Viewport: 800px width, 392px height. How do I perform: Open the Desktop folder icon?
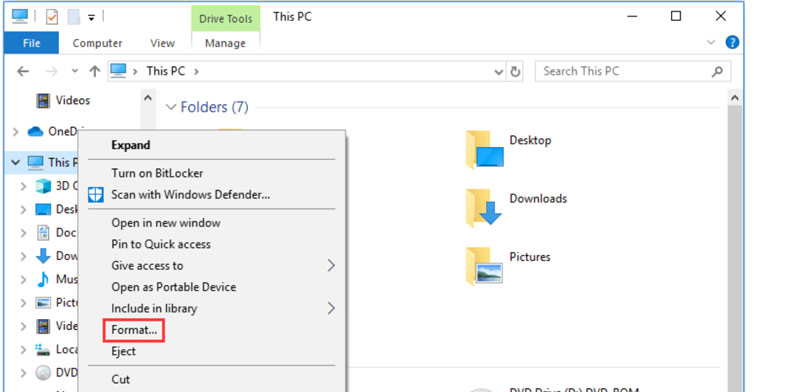(485, 149)
